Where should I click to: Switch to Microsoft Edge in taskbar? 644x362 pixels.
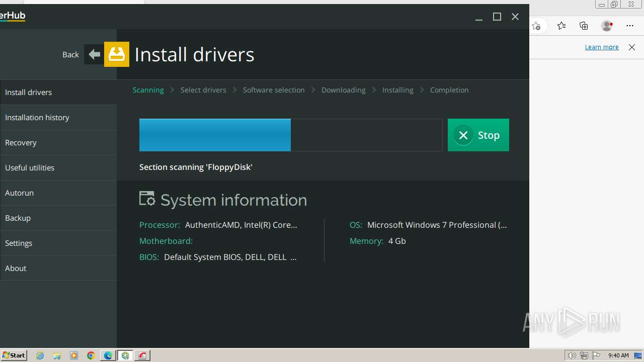pyautogui.click(x=108, y=355)
